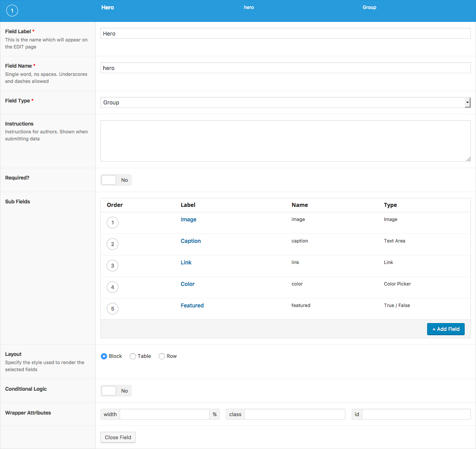Toggle the Required switch
476x449 pixels.
(116, 180)
